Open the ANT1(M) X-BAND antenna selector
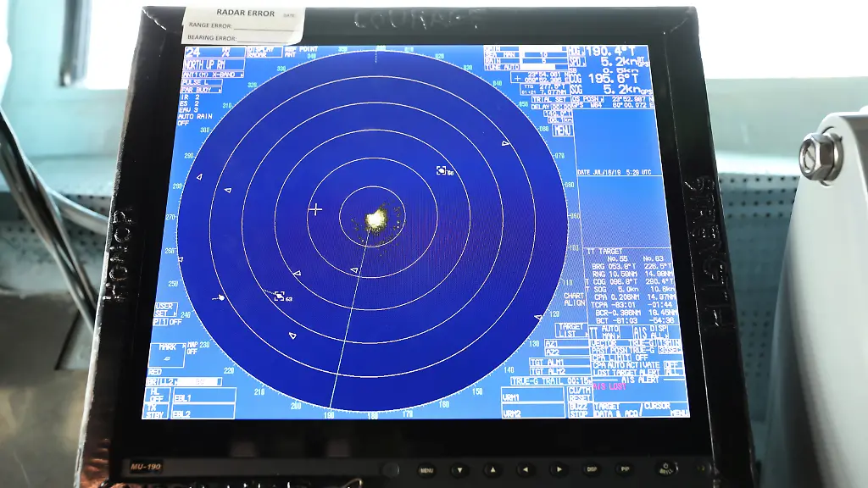 click(210, 74)
